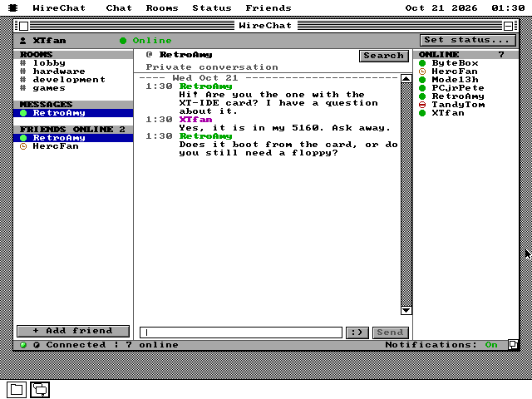Select Mode13h in the online list
The image size is (532, 399).
point(465,80)
